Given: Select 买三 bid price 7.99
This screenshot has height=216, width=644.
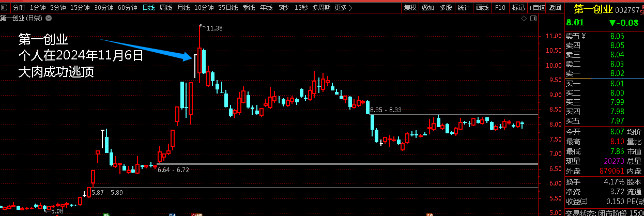Looking at the screenshot, I should coord(617,102).
